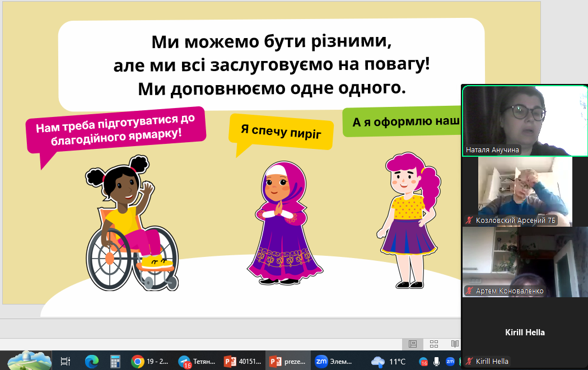The image size is (588, 370).
Task: Click the pink bubble about благодійного ярмарку
Action: pos(115,130)
